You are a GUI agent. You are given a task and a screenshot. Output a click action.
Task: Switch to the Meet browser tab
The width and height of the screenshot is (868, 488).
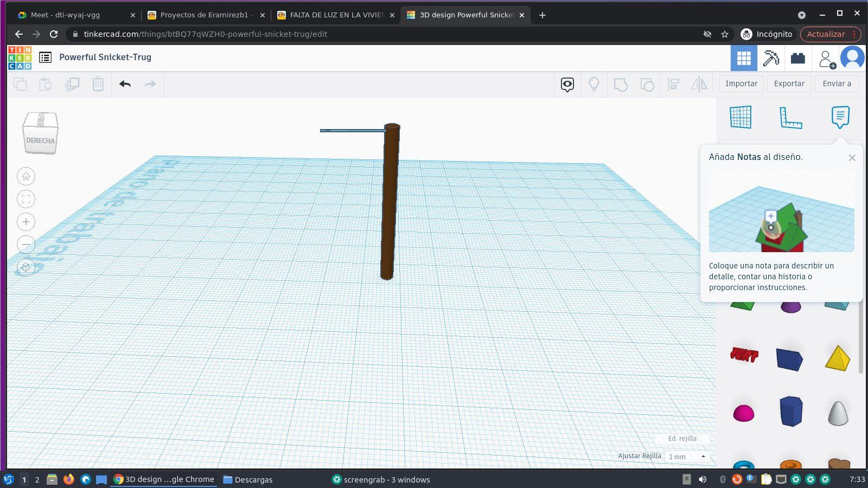click(x=65, y=15)
